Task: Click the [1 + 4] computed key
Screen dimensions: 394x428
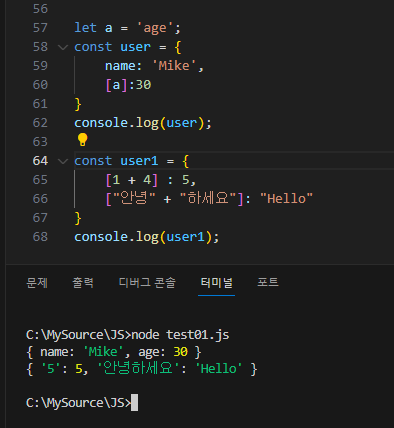Action: (132, 180)
